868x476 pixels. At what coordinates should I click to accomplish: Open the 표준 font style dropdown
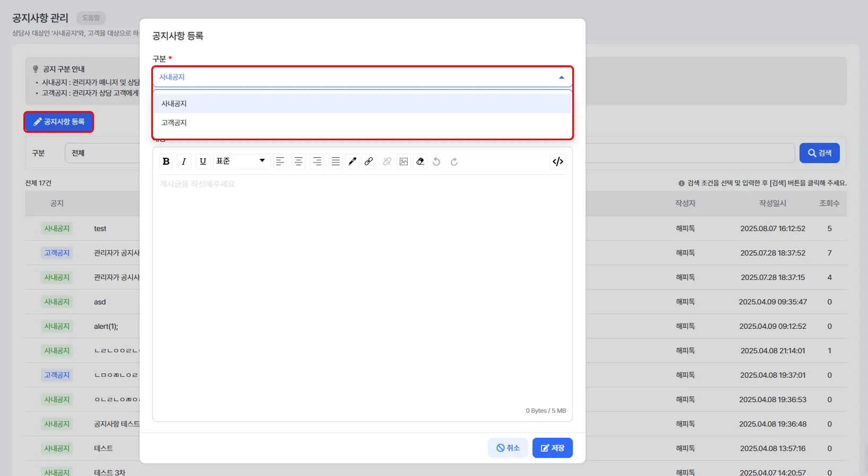(x=240, y=161)
